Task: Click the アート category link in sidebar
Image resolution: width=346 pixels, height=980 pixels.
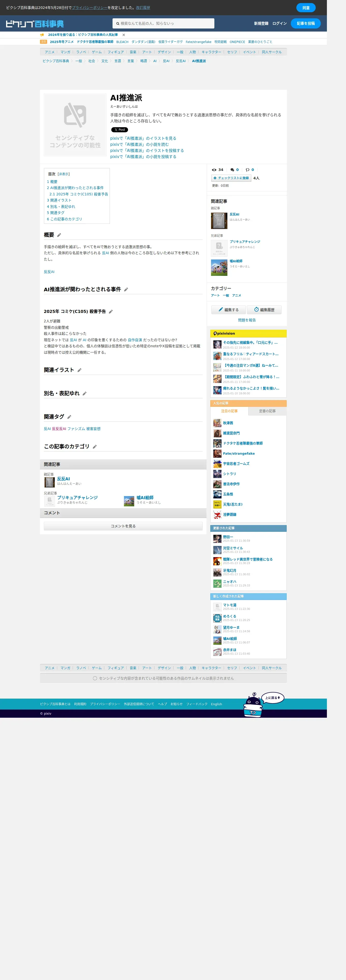Action: [x=215, y=296]
